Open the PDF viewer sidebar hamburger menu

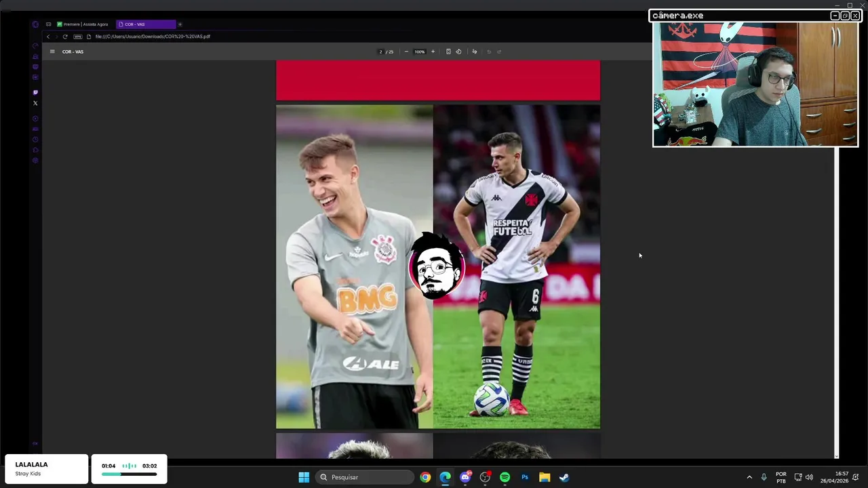pyautogui.click(x=52, y=52)
